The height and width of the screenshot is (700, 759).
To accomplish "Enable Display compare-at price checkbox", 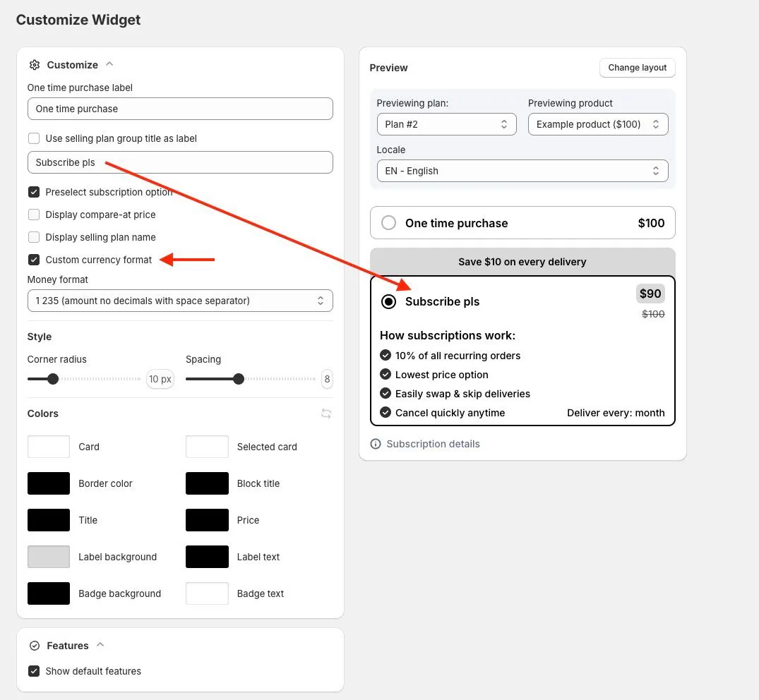I will 34,215.
